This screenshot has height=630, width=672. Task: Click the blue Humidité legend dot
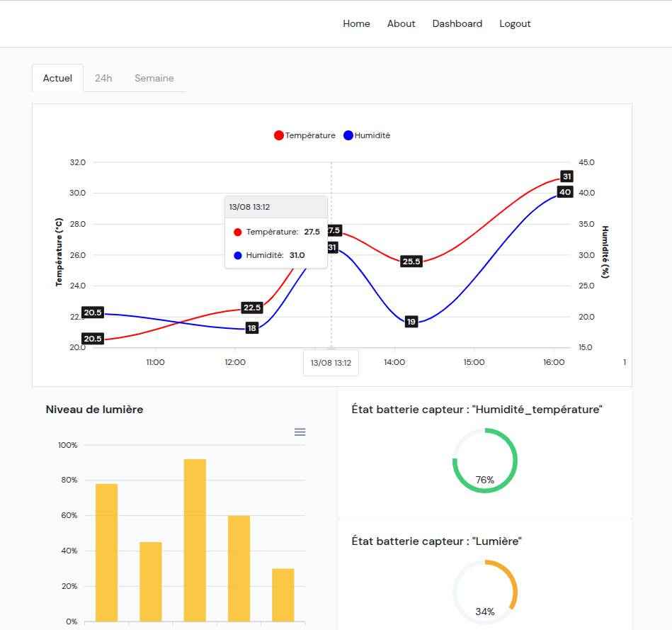tap(347, 135)
